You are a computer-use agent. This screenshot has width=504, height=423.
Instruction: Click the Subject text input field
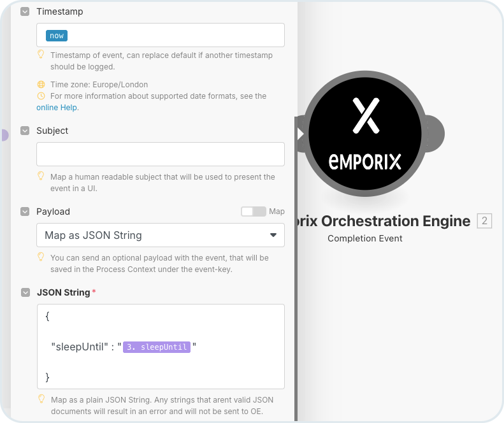click(160, 154)
